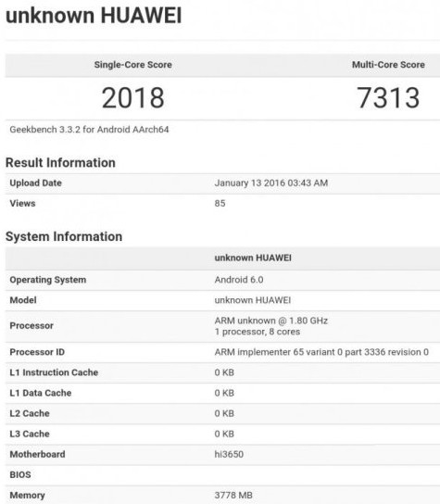Image resolution: width=440 pixels, height=504 pixels.
Task: Select the Multi-Core Score heading
Action: tap(388, 65)
